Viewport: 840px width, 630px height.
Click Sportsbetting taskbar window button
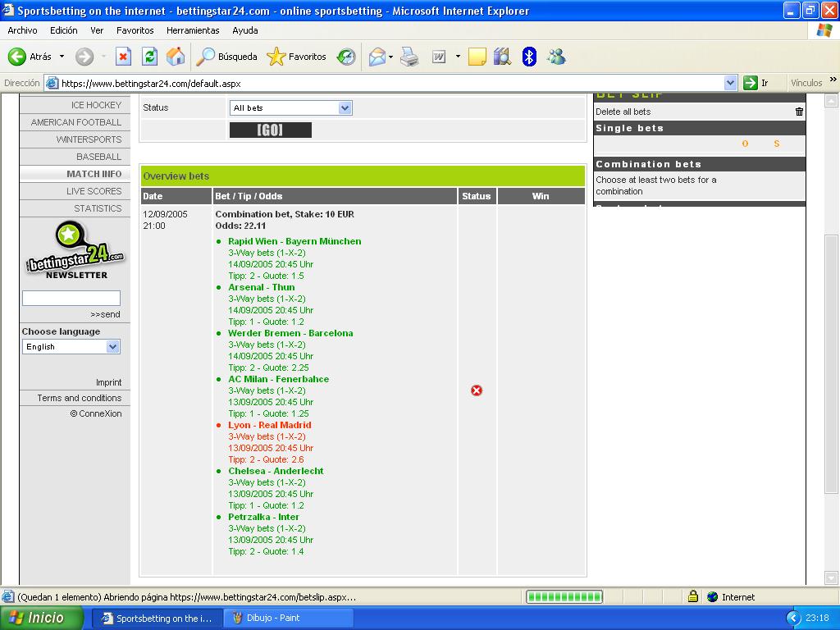[x=157, y=618]
